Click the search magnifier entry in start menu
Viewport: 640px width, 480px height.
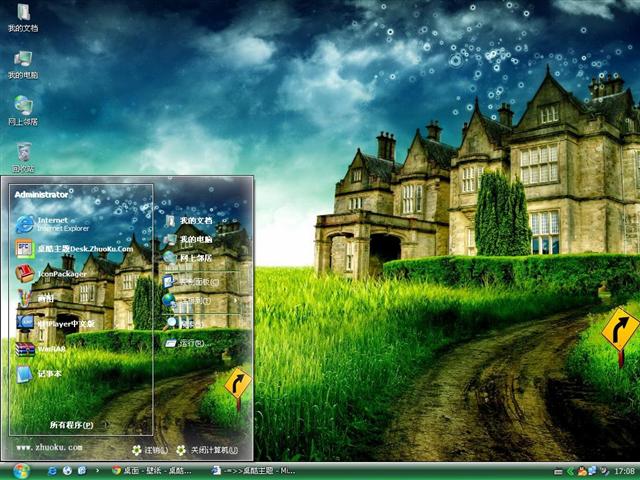pos(183,323)
